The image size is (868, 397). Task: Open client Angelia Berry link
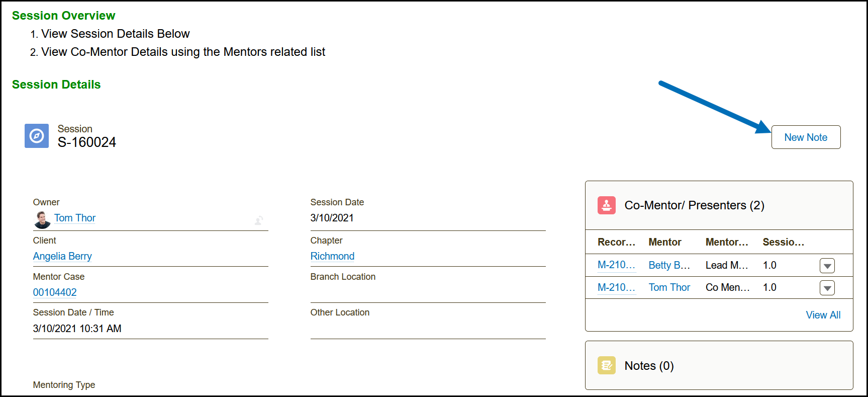click(62, 256)
